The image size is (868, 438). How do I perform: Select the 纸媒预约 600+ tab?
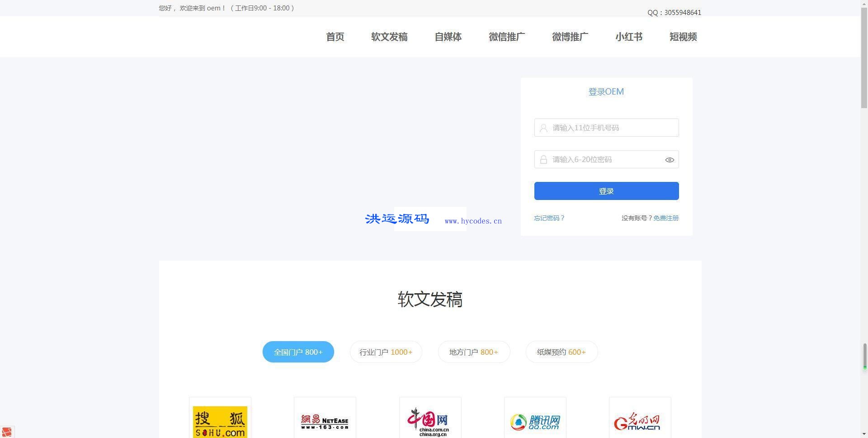coord(561,352)
